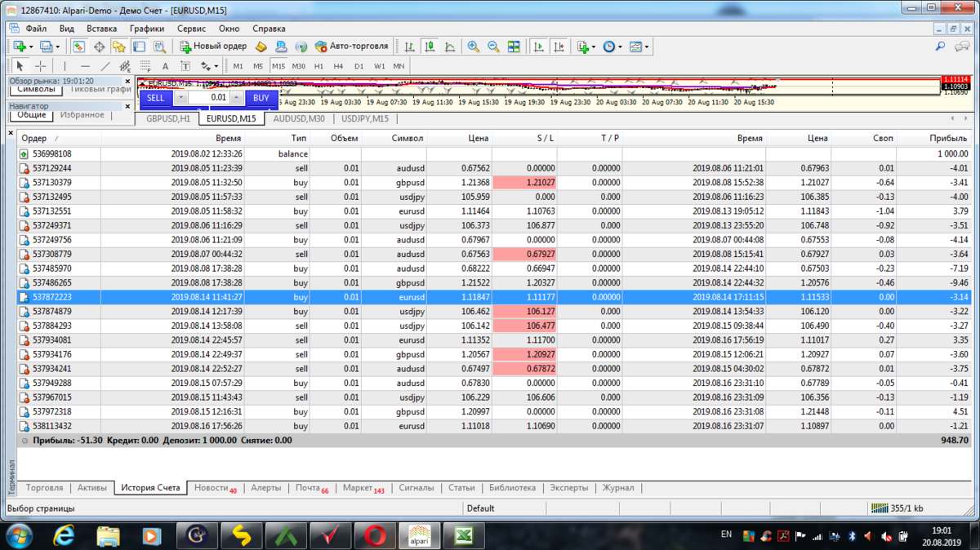
Task: Open the Сервис menu
Action: (191, 29)
